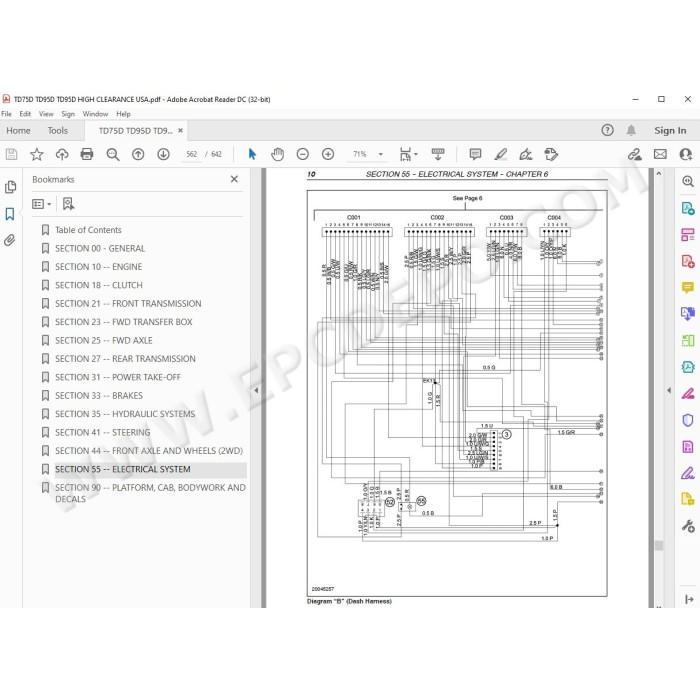
Task: Open Comment tool in right pane
Action: click(688, 287)
